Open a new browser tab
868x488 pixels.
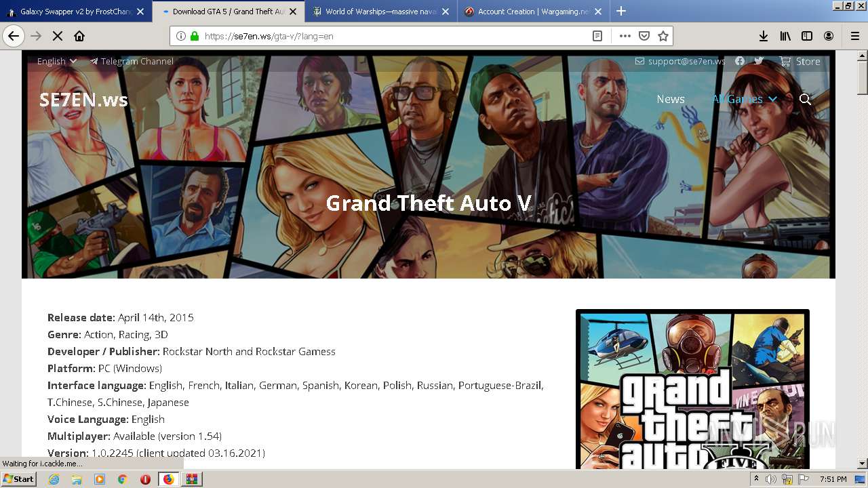tap(621, 11)
